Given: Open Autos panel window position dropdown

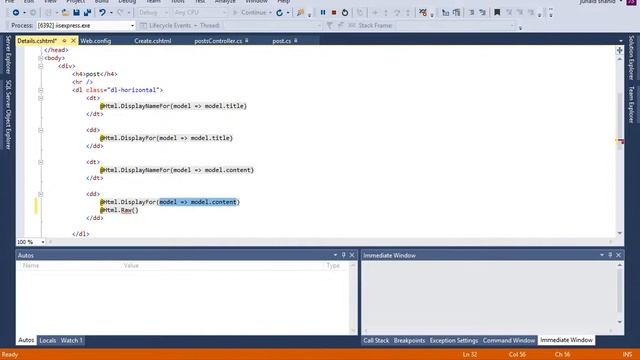Looking at the screenshot, I should click(x=335, y=255).
